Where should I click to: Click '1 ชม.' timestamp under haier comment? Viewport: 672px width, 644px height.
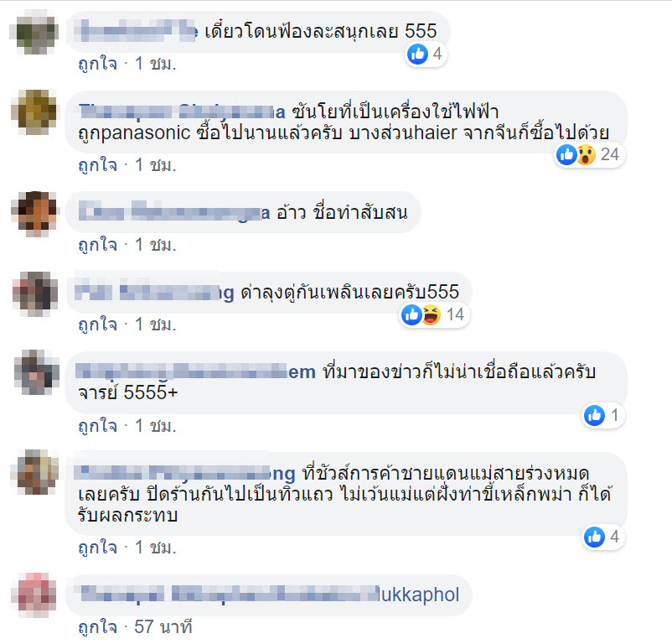coord(156,165)
